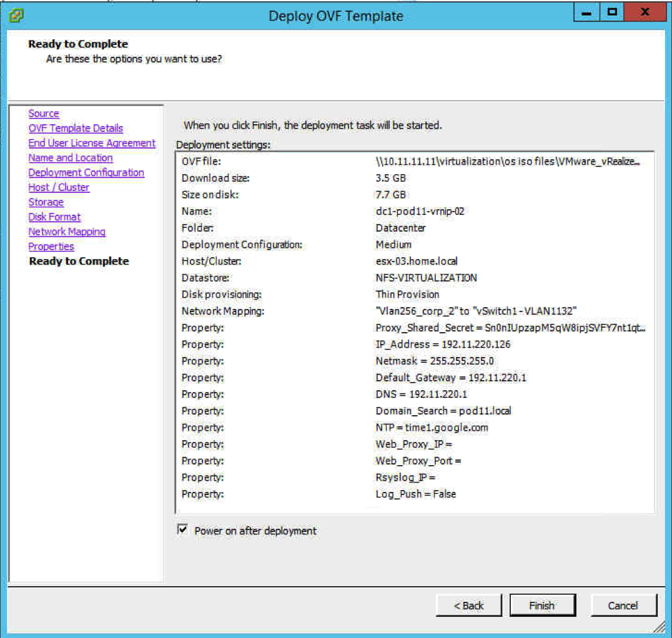Screen dimensions: 672x638
Task: Go to the Source step
Action: [44, 114]
